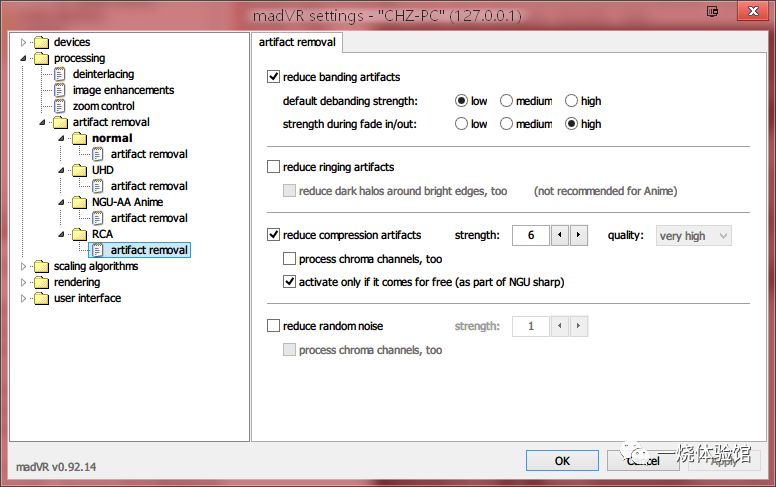This screenshot has height=487, width=776.
Task: Set default debanding strength to low
Action: coord(461,101)
